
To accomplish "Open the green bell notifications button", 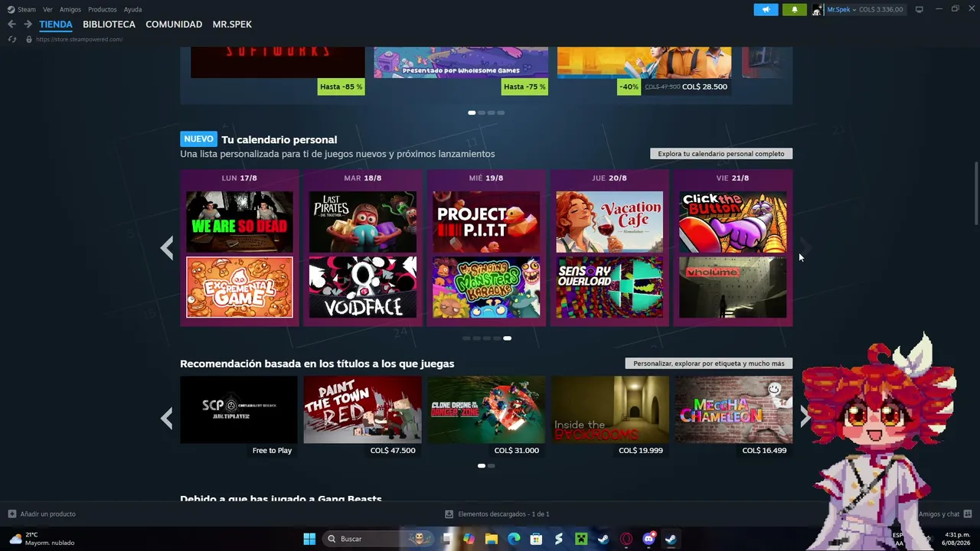I will point(795,10).
